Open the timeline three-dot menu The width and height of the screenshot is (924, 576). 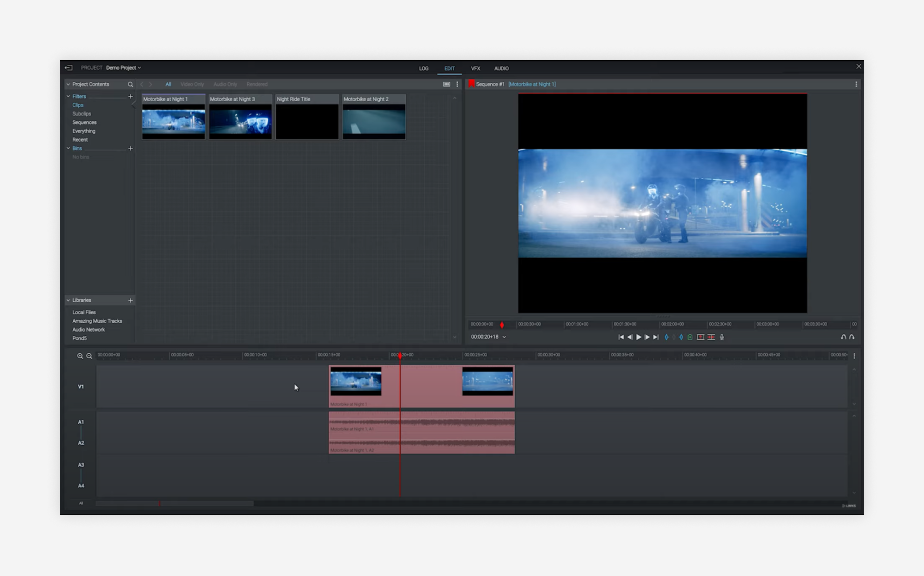tap(854, 356)
